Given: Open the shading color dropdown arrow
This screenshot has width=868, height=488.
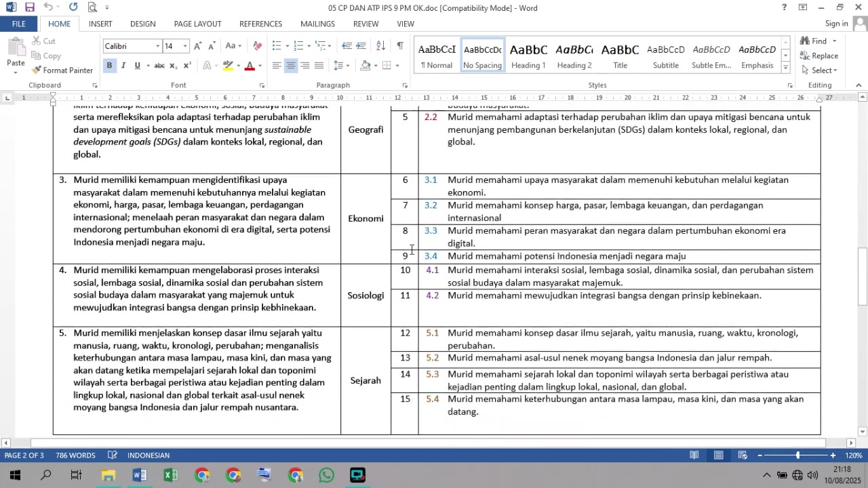Looking at the screenshot, I should 376,66.
